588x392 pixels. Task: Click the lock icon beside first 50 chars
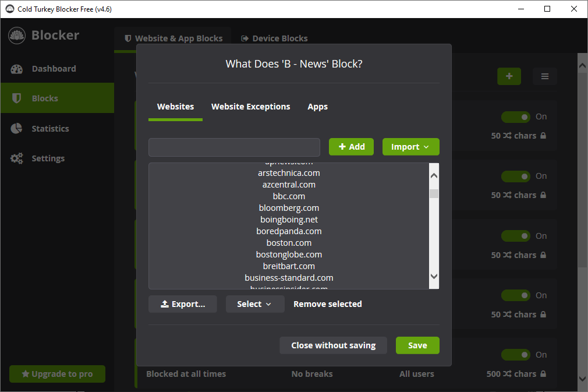(543, 135)
